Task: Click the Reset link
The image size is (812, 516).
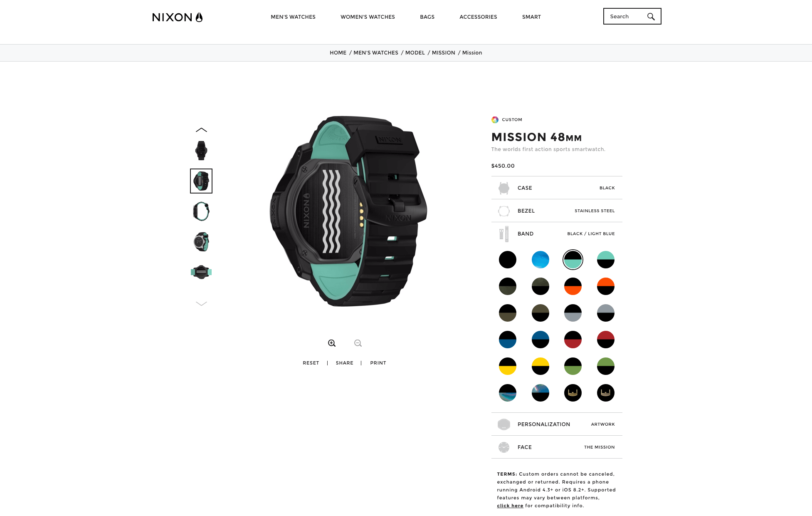Action: coord(311,363)
